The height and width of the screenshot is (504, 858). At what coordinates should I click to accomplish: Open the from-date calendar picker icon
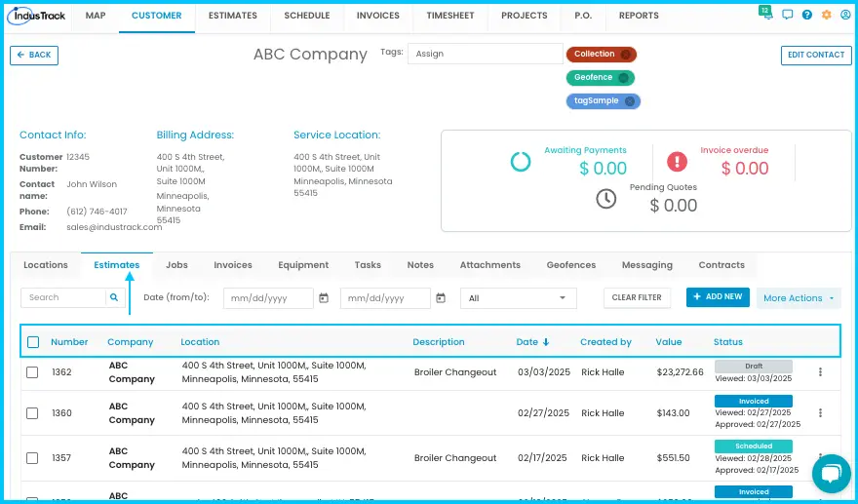[324, 298]
